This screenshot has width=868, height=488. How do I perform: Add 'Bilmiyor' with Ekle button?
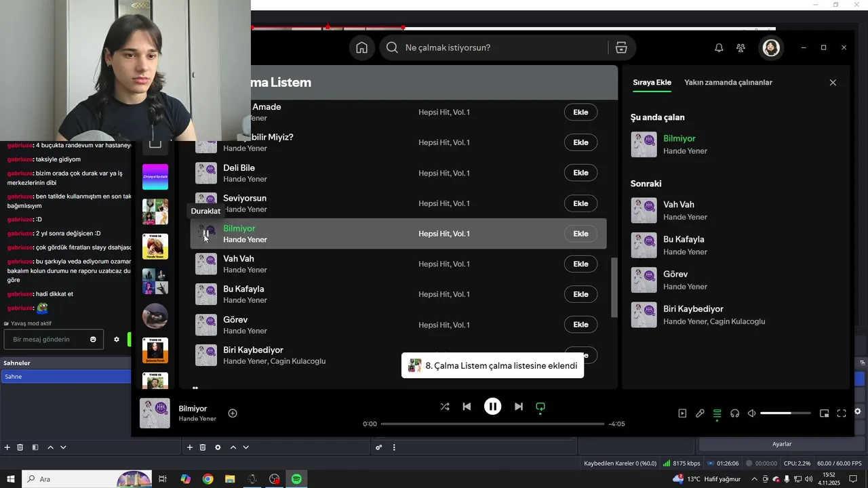[x=580, y=233]
